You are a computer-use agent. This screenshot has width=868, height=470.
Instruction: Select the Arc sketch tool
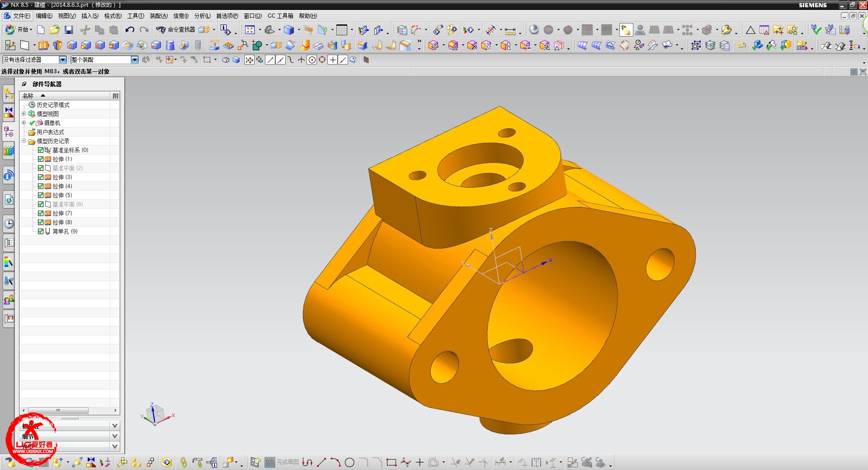(335, 462)
